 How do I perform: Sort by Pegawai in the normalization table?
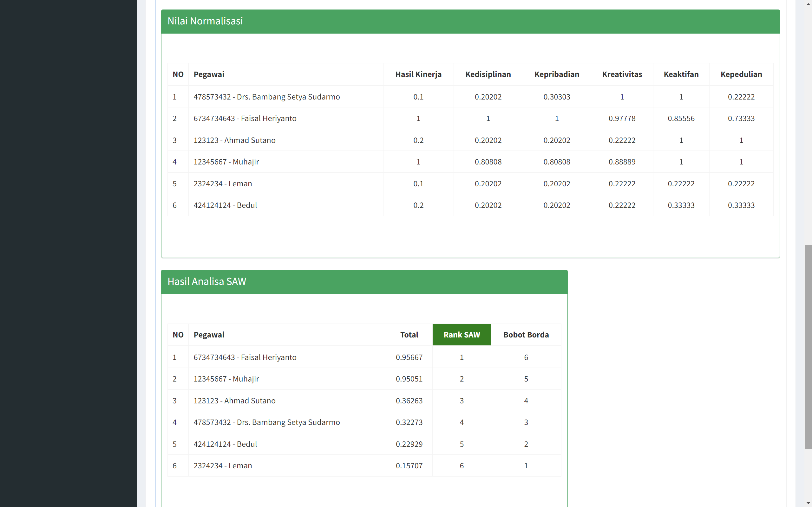point(209,74)
